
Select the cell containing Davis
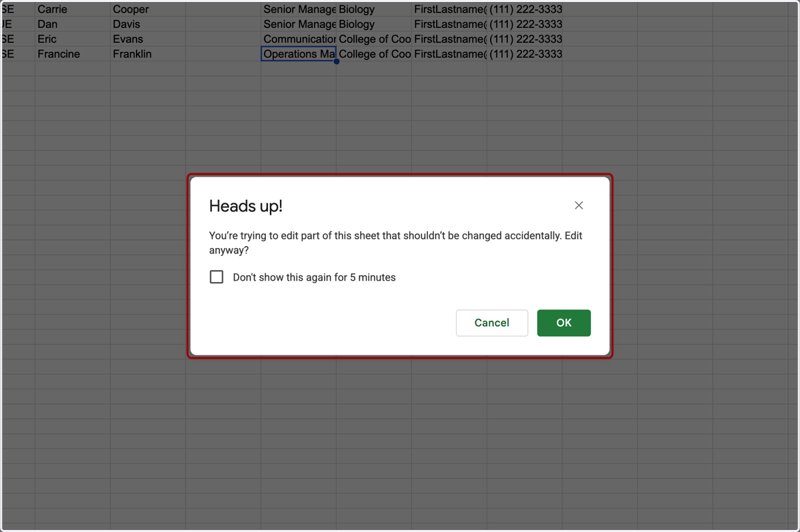point(148,24)
